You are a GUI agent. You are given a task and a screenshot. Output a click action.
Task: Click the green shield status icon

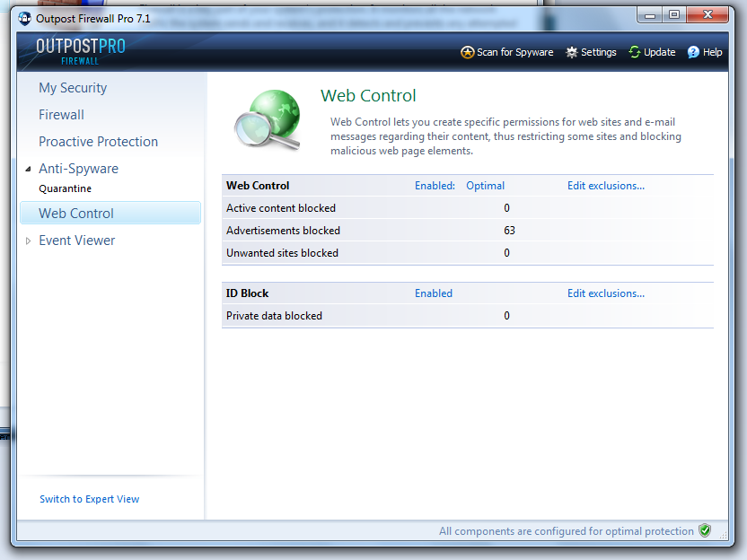(x=705, y=530)
